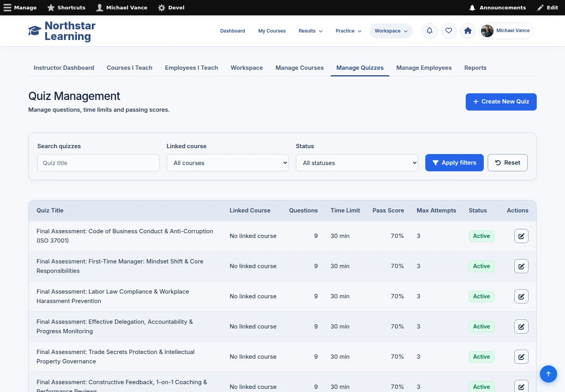Click the Pass Score column header

(x=388, y=211)
